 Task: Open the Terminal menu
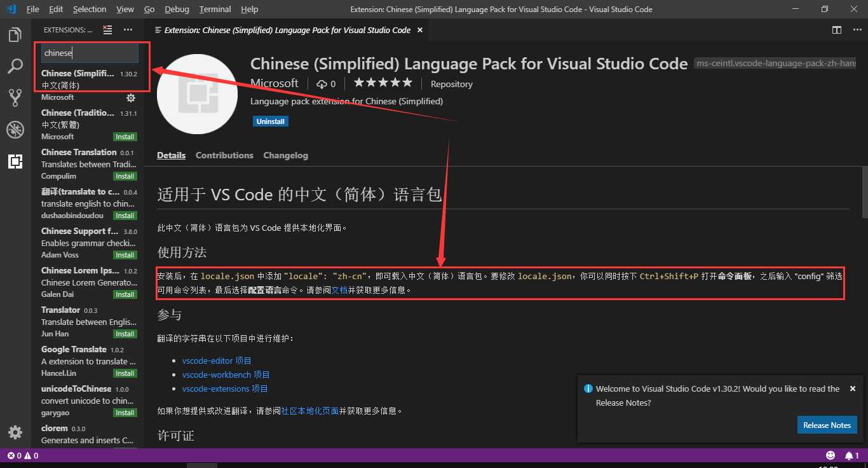coord(215,9)
